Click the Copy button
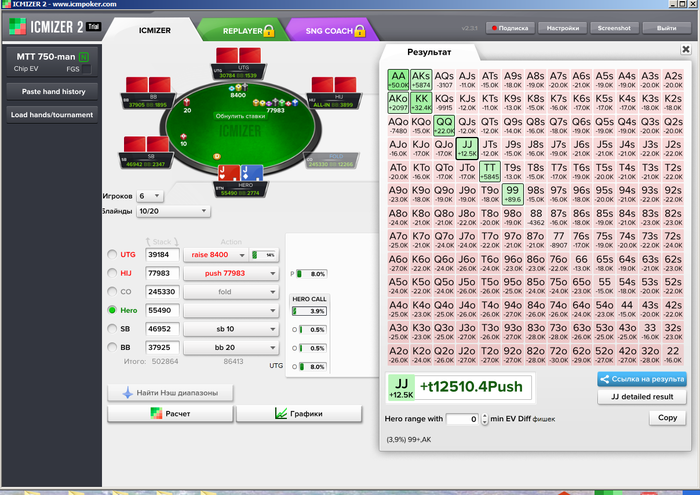 [x=667, y=418]
